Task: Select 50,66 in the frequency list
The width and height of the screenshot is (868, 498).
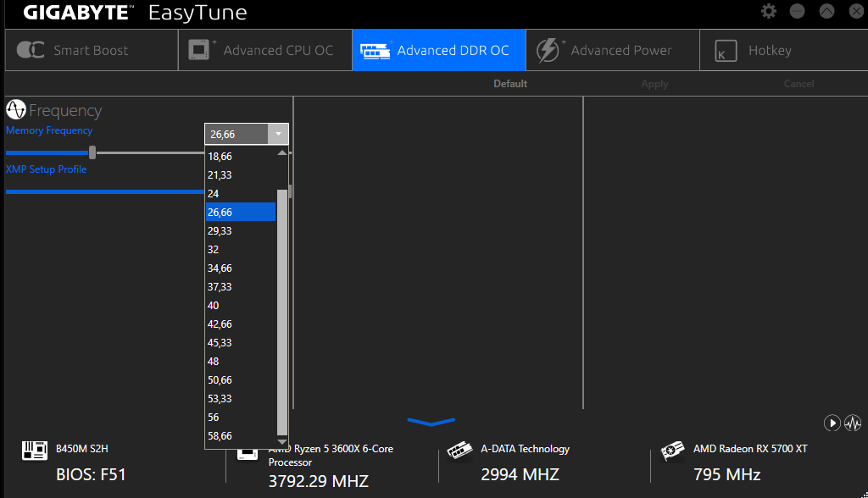Action: coord(241,380)
